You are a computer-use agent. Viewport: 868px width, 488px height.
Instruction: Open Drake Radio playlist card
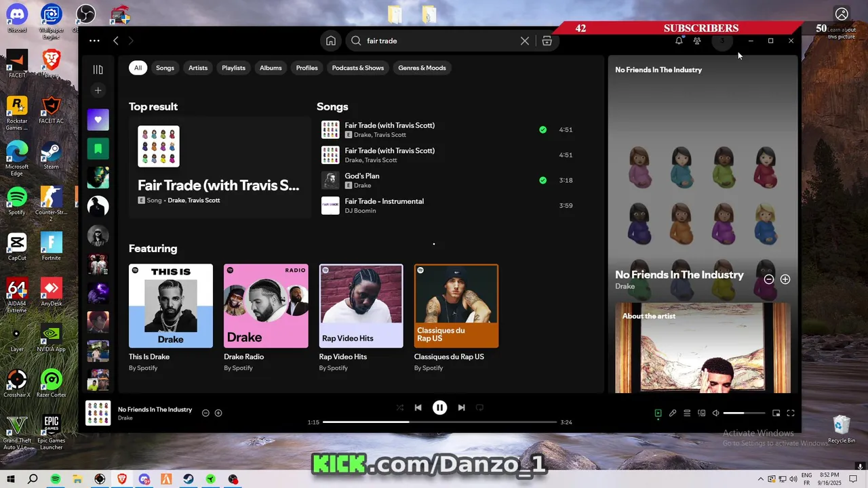(x=266, y=319)
